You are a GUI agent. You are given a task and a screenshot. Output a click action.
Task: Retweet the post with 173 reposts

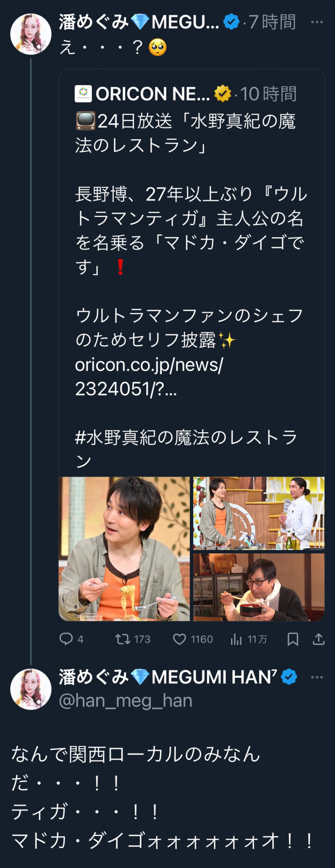[133, 639]
